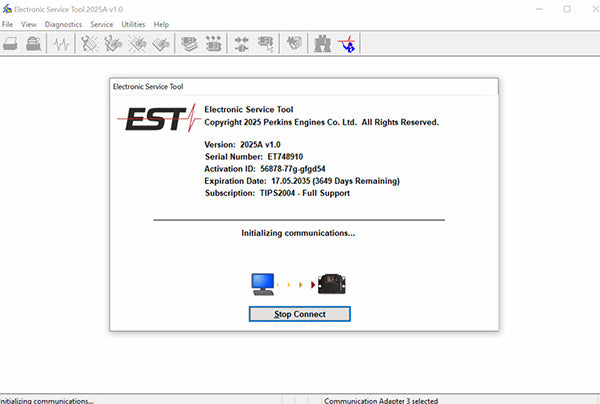The width and height of the screenshot is (600, 404).
Task: Open the Diagnostics menu
Action: click(x=63, y=24)
